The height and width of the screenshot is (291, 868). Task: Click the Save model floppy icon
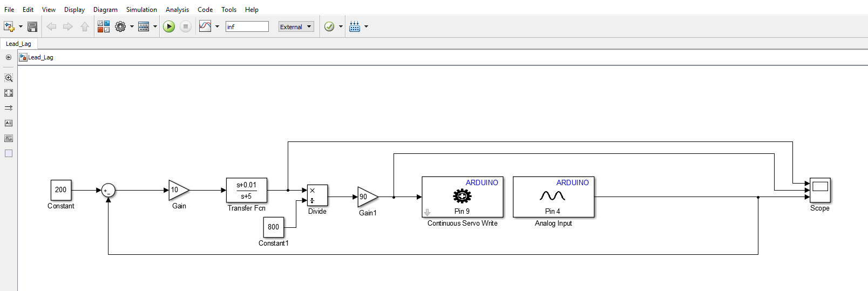[32, 26]
